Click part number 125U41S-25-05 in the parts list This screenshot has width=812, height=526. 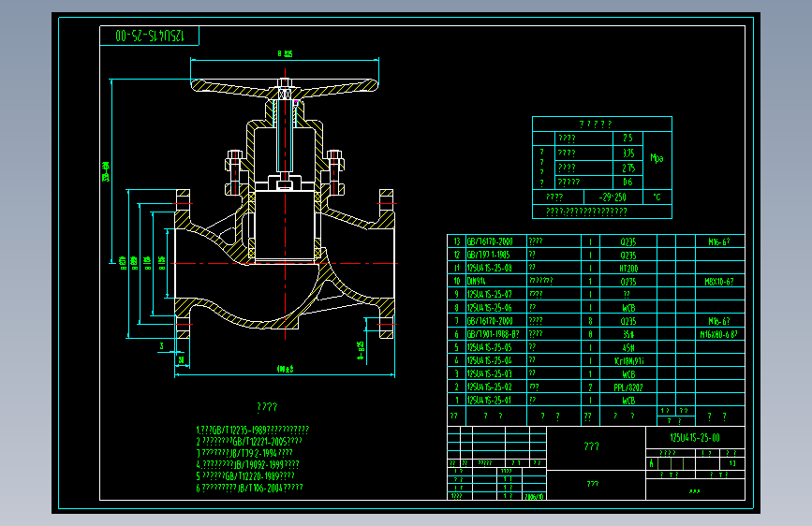click(490, 347)
